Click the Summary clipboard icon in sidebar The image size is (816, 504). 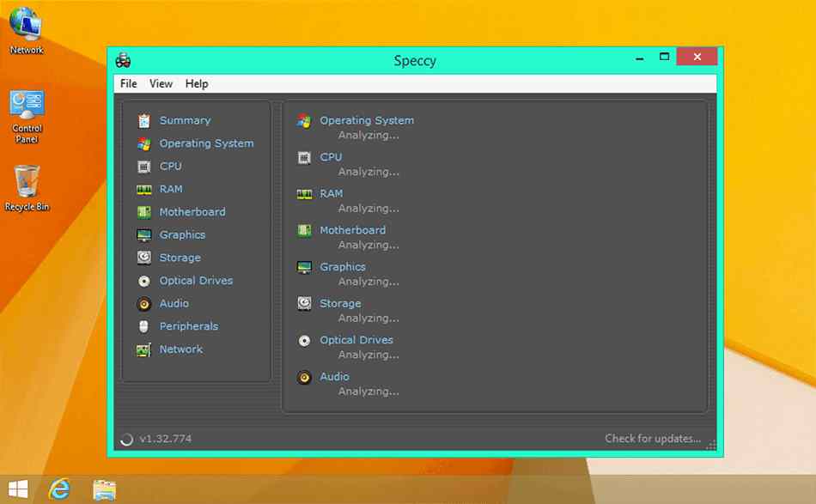click(x=144, y=121)
